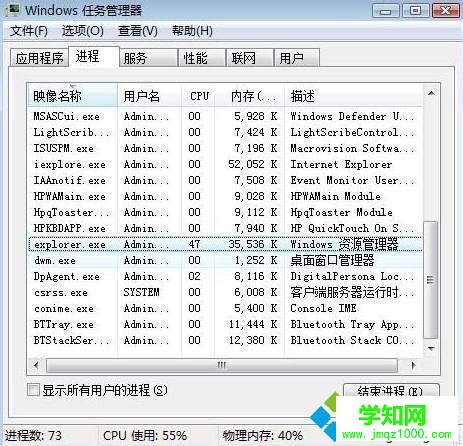Click the Windows 资源管理器 description
Viewport: 463px width, 446px height.
pos(344,244)
